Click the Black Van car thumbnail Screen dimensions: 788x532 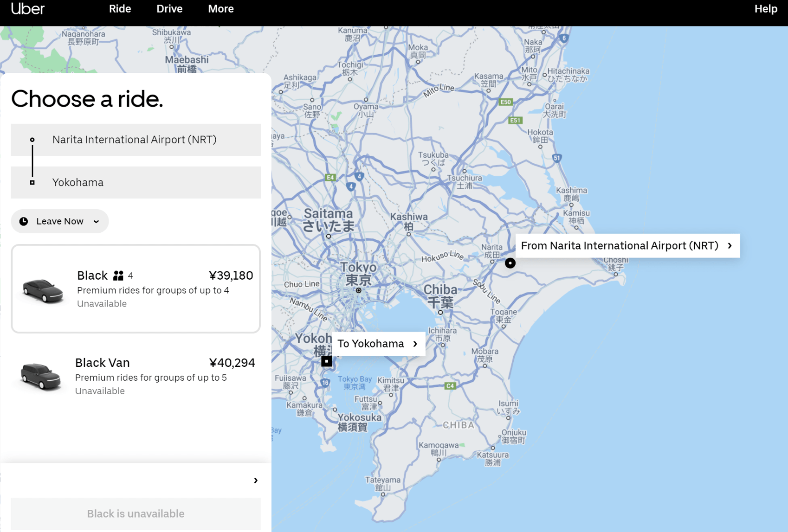click(x=40, y=377)
